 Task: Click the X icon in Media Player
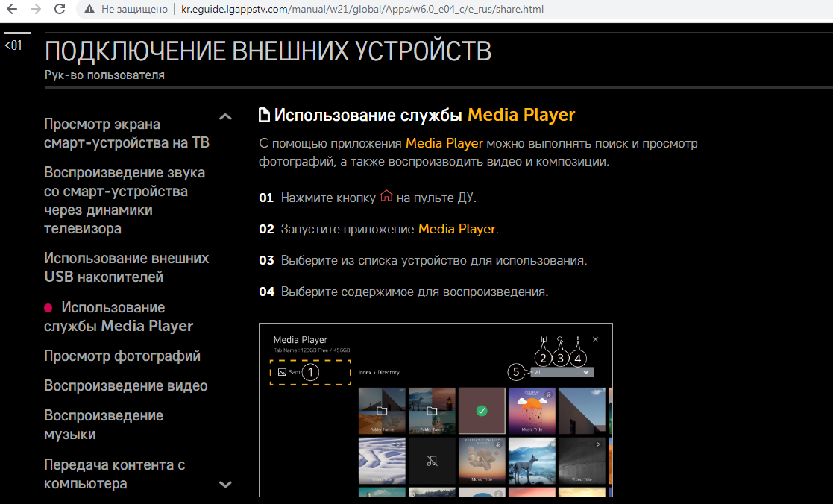point(595,339)
